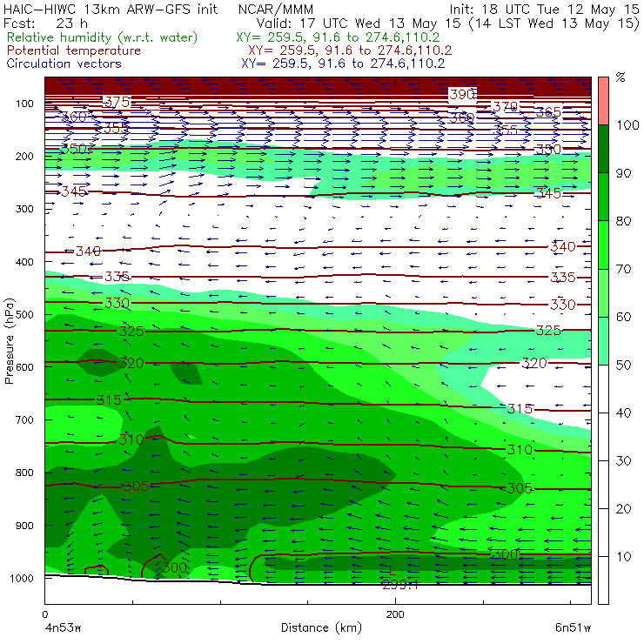Click the '400' pressure tick label
This screenshot has width=644, height=644.
click(x=24, y=262)
